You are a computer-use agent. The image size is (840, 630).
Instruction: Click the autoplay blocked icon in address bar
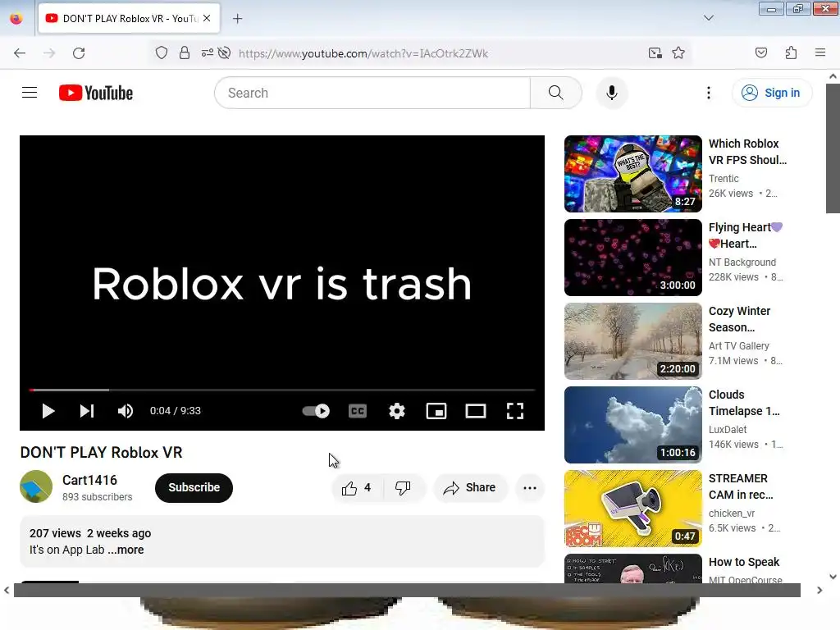[x=225, y=53]
